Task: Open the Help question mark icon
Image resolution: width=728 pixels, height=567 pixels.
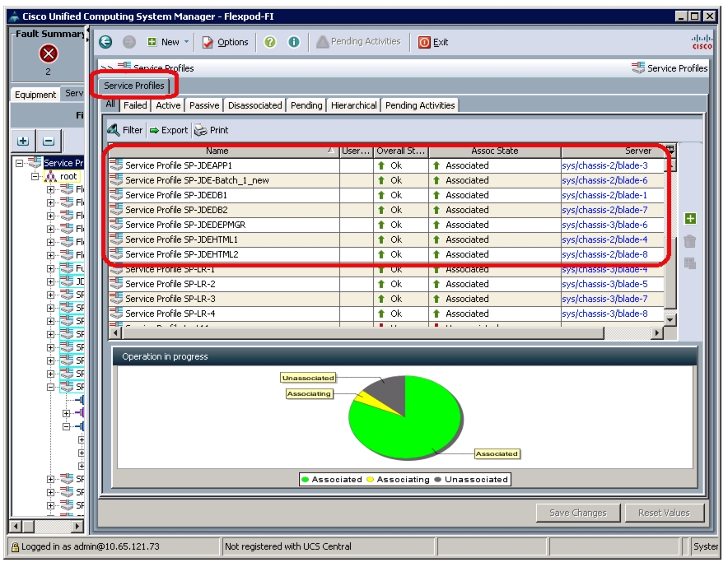Action: point(270,42)
